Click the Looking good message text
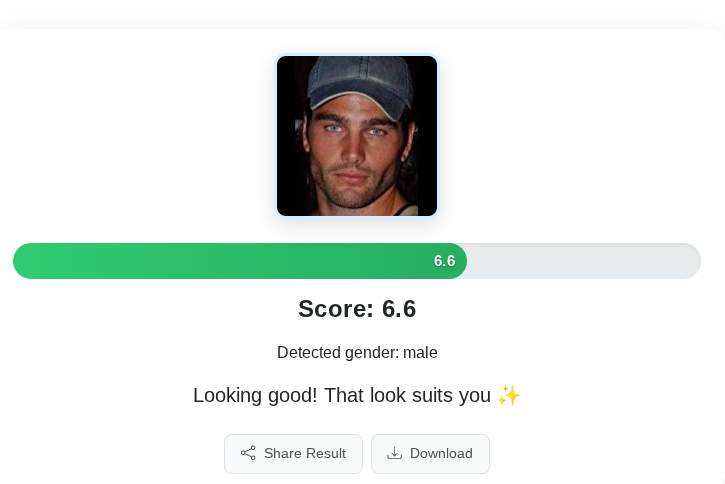The width and height of the screenshot is (725, 484). pos(357,396)
